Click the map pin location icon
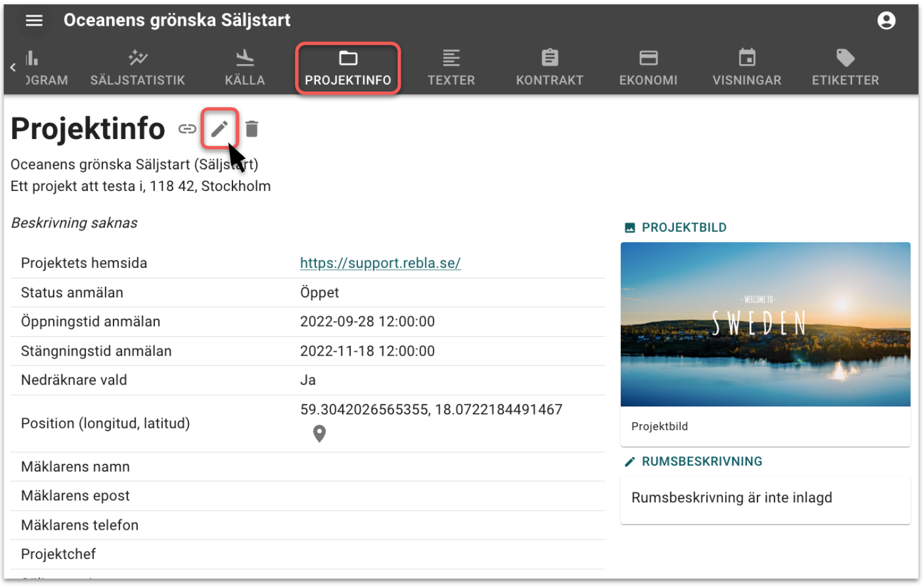The width and height of the screenshot is (924, 587). click(319, 433)
